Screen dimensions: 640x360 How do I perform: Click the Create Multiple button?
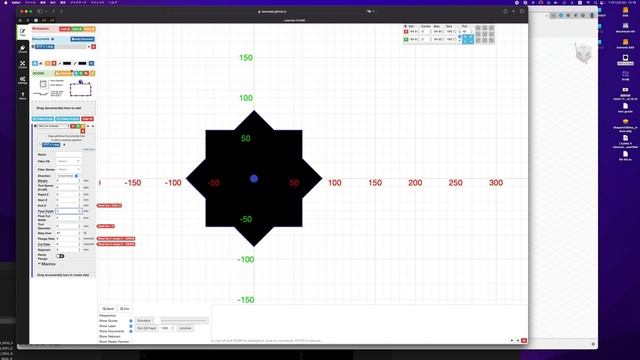click(x=68, y=119)
